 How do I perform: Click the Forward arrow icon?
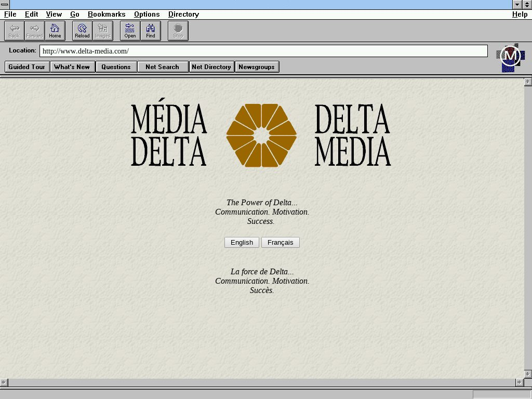tap(34, 31)
